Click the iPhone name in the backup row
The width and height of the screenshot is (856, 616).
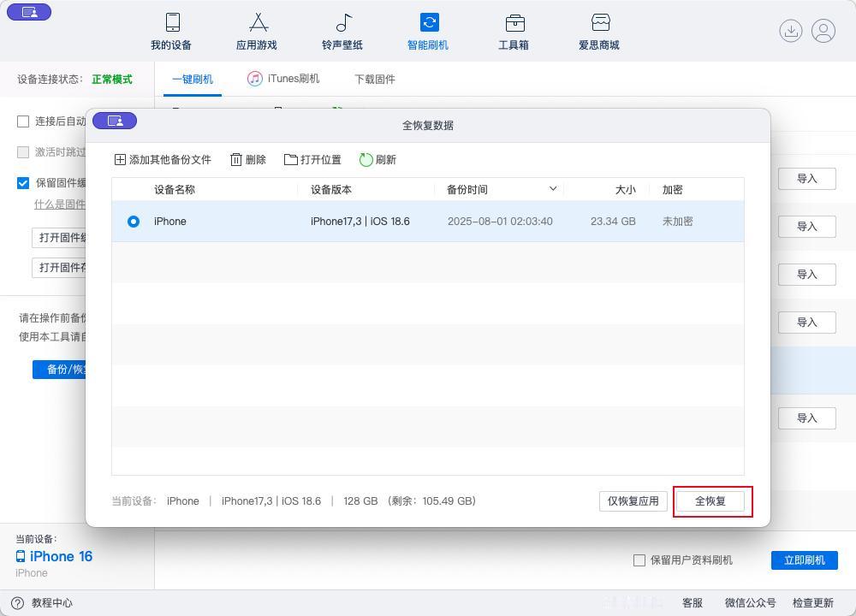(x=170, y=221)
